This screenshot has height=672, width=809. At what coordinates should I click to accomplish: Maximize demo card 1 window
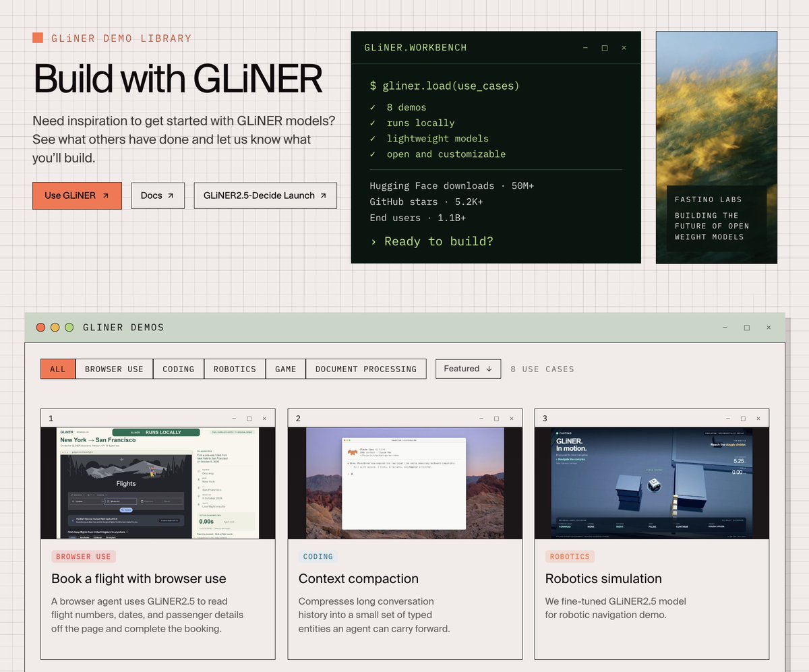[249, 419]
